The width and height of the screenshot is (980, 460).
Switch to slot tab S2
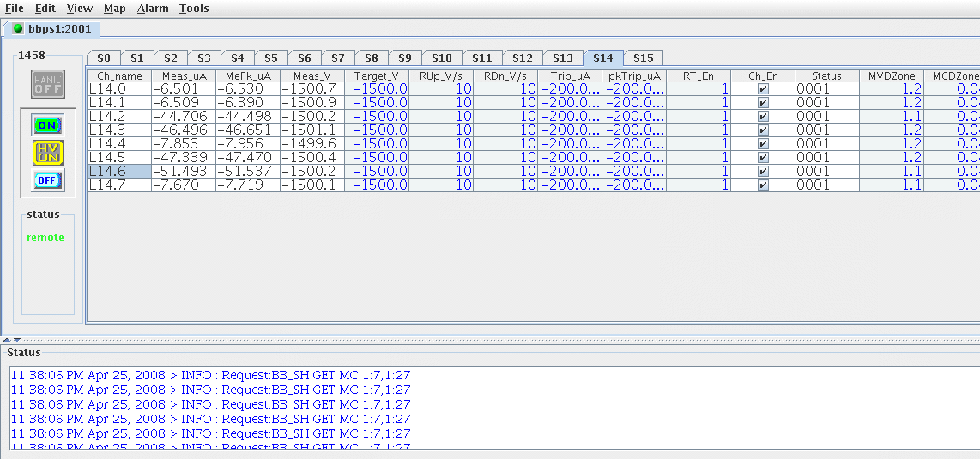tap(171, 57)
